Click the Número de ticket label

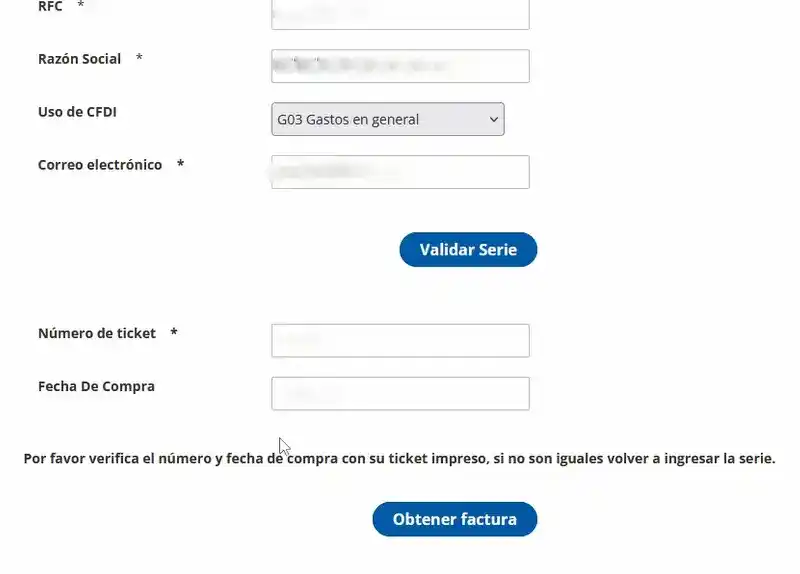pyautogui.click(x=97, y=333)
